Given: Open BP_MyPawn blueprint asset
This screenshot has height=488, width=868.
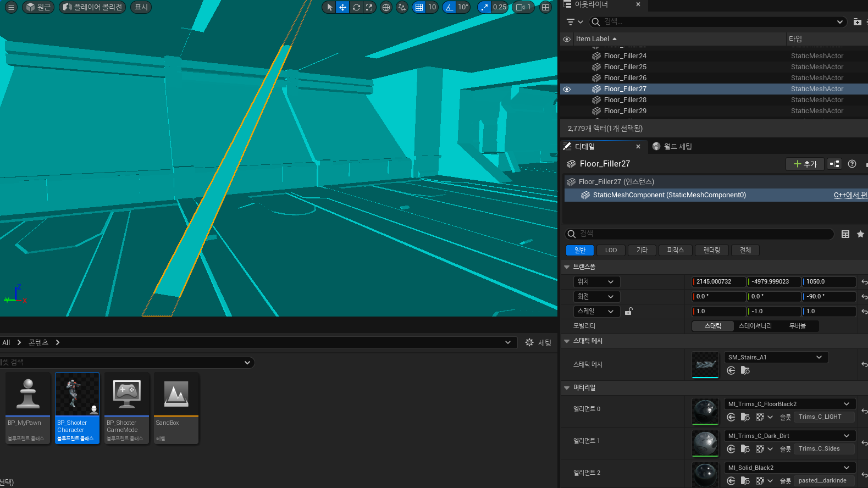Looking at the screenshot, I should click(28, 408).
